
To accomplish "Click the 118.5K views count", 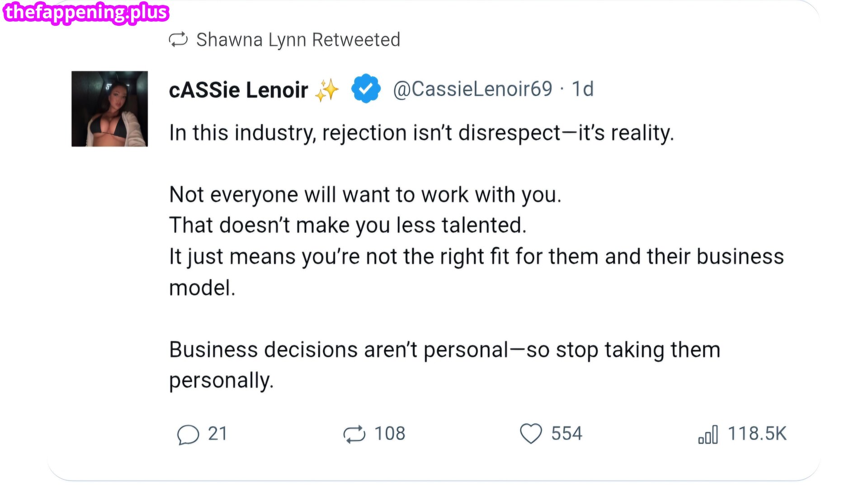I will pyautogui.click(x=757, y=434).
